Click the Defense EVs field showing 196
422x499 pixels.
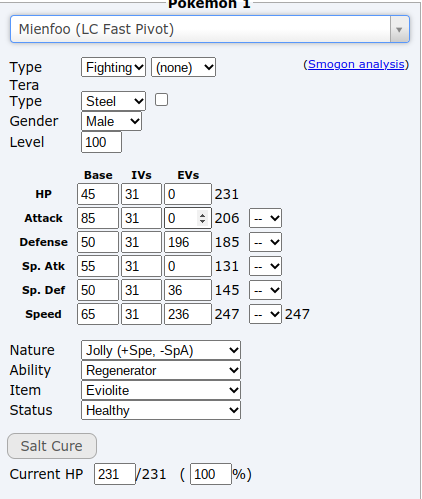(188, 242)
